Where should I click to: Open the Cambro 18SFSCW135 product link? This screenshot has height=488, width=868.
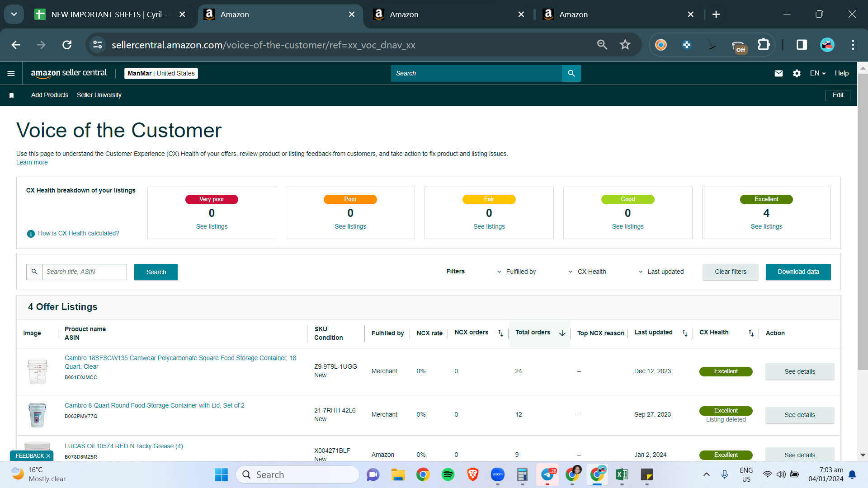[180, 362]
